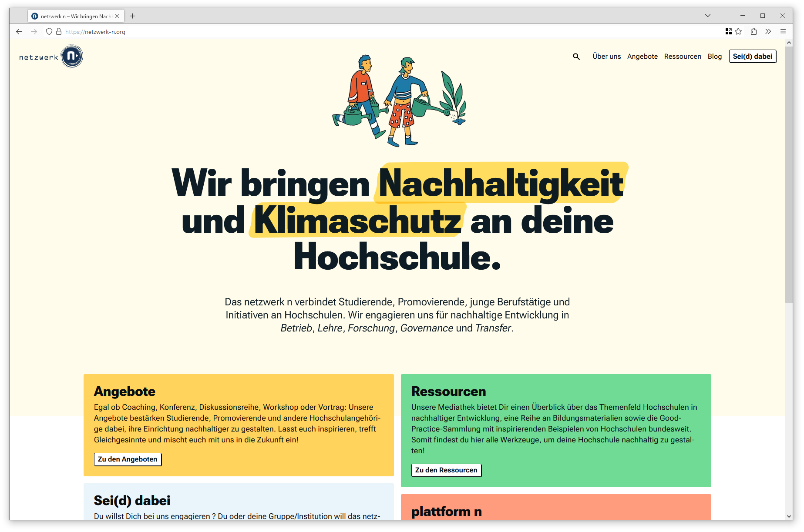Click the hero illustration of gardeners
This screenshot has height=532, width=804.
point(399,101)
